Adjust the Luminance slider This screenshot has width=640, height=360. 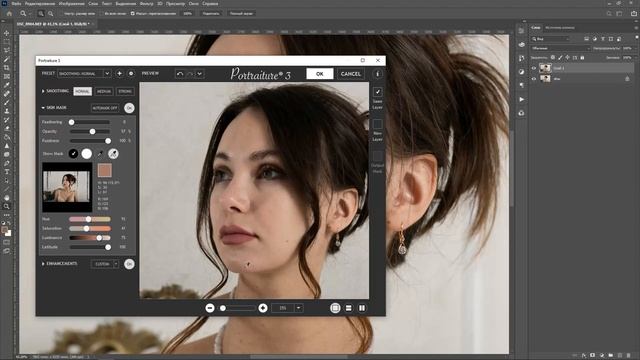pos(89,238)
